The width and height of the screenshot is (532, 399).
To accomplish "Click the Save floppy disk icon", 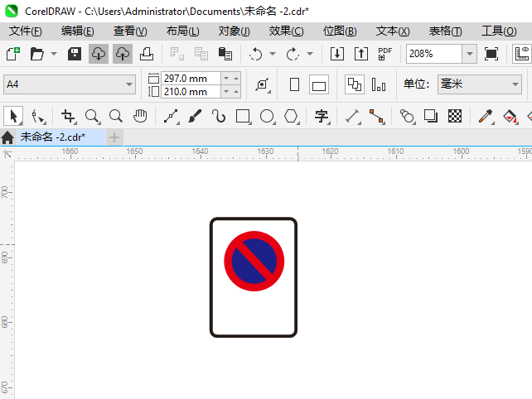I will (75, 54).
